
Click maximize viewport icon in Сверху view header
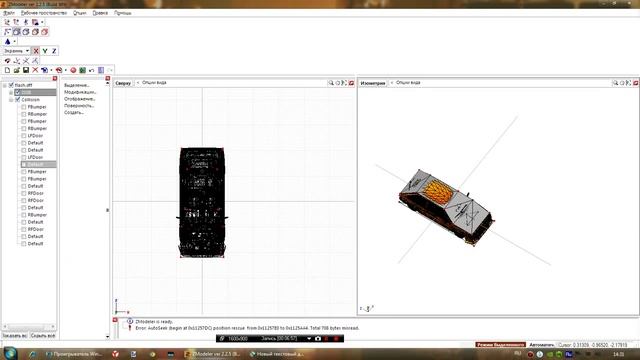(x=344, y=83)
